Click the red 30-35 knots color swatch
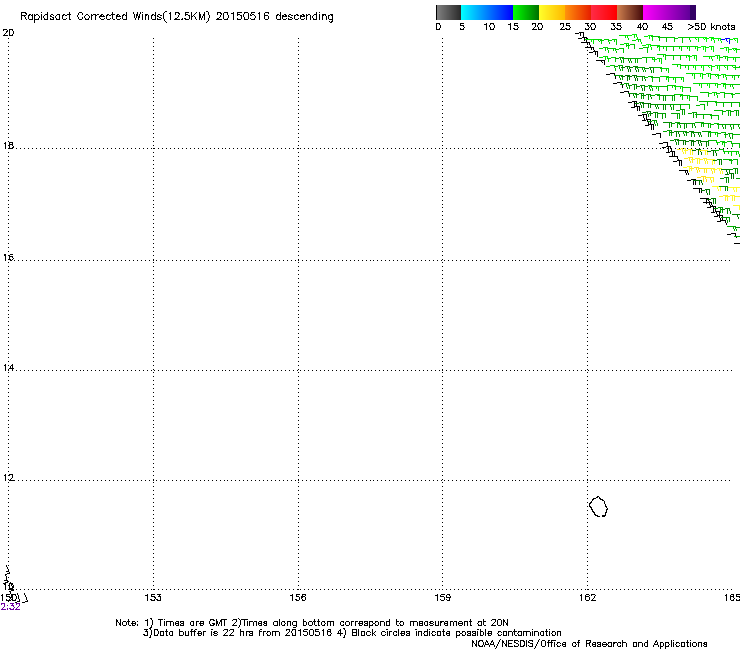The width and height of the screenshot is (740, 650). (x=604, y=12)
